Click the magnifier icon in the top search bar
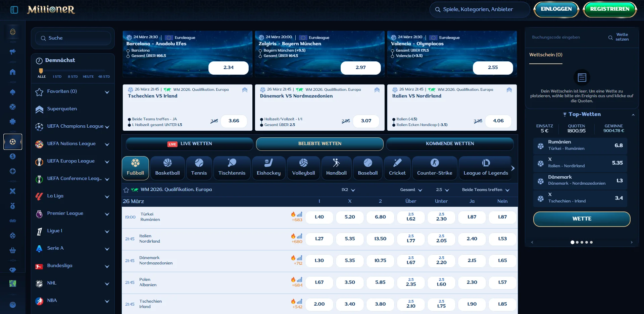 pos(438,9)
